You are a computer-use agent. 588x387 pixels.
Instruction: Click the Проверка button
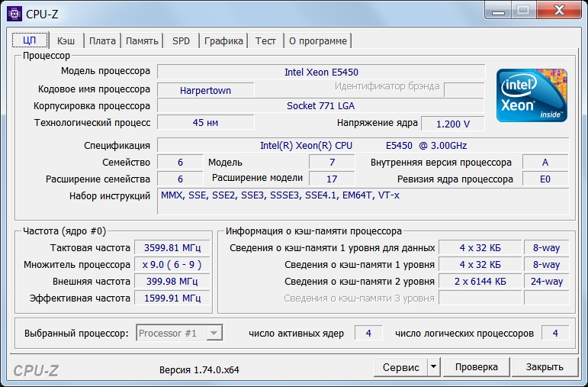476,366
